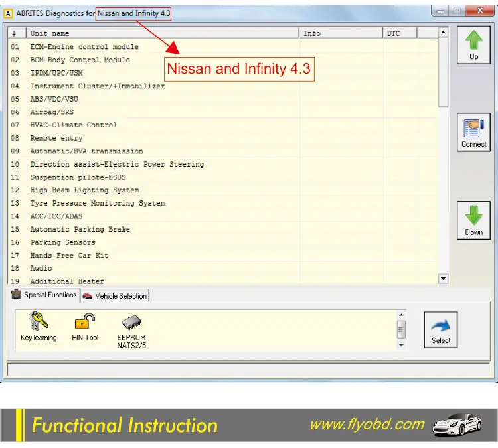This screenshot has height=448, width=498.
Task: Select Hands Free Car Kit row
Action: [223, 256]
